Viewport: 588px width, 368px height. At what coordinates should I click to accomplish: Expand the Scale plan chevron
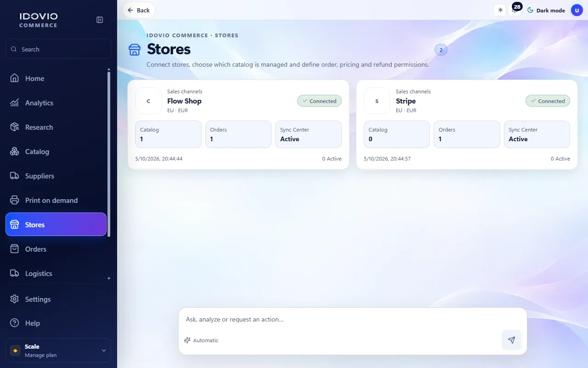click(103, 351)
